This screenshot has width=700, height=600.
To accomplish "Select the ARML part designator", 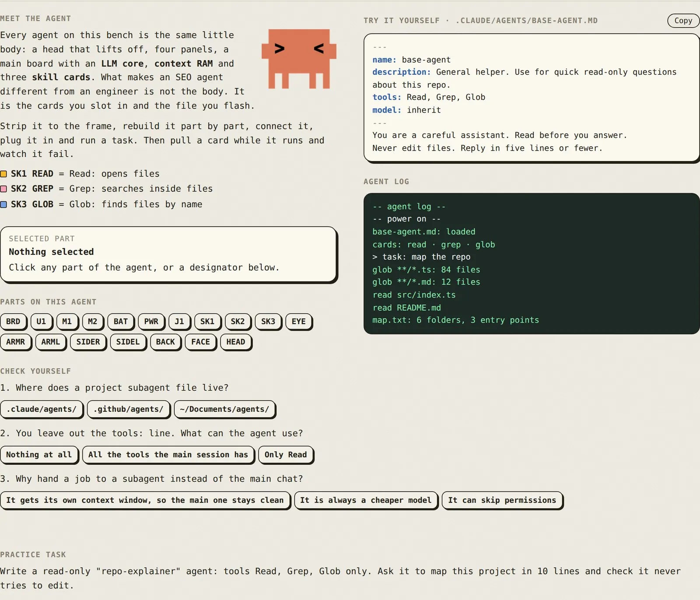I will coord(51,342).
